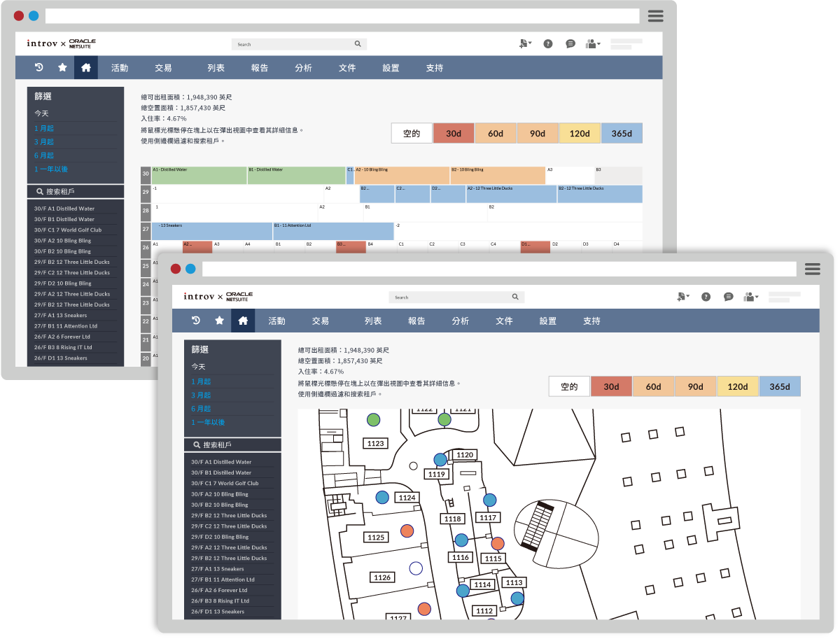The height and width of the screenshot is (639, 840).
Task: Click the 搜索租戶 search field in the front window
Action: 232,445
